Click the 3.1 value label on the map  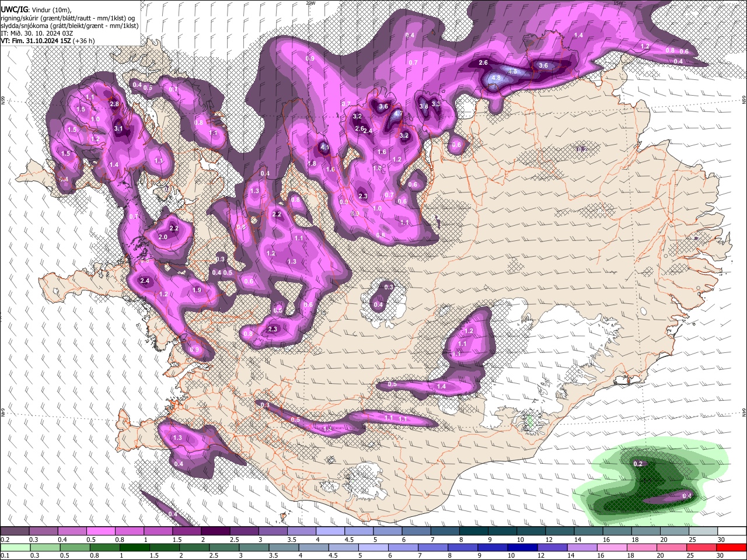pos(118,128)
